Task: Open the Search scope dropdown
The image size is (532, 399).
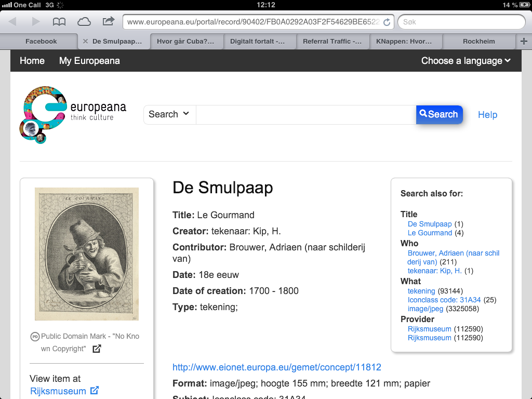Action: pos(169,114)
